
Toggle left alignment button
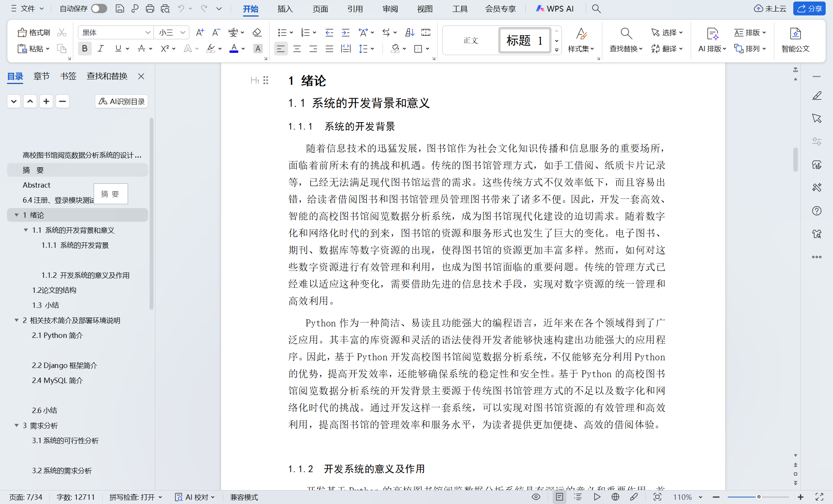[281, 49]
